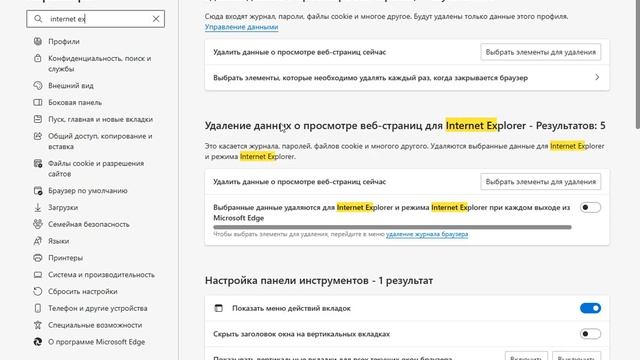
Task: Click the Пуск, главная и новые вкладки icon
Action: [x=38, y=119]
